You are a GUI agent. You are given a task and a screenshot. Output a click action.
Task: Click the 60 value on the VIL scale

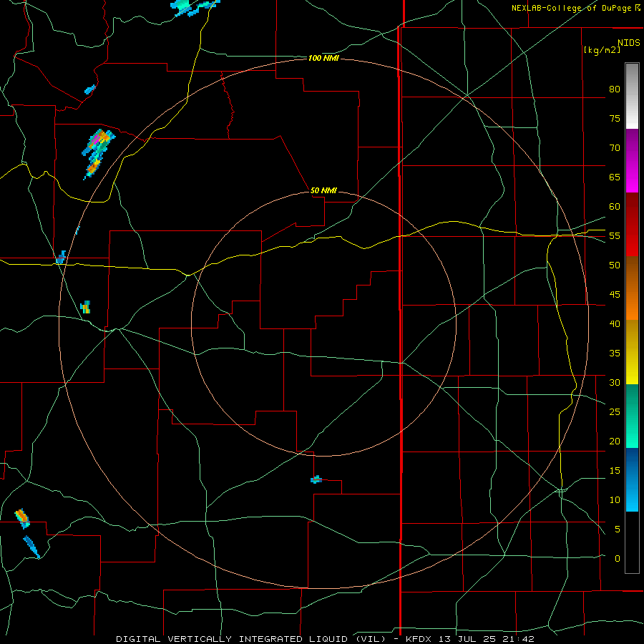coord(615,207)
